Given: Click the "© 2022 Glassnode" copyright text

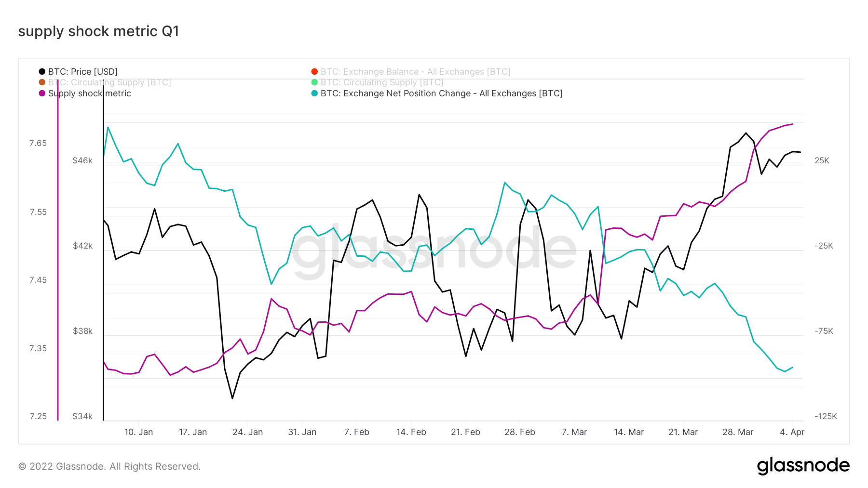Looking at the screenshot, I should tap(109, 466).
